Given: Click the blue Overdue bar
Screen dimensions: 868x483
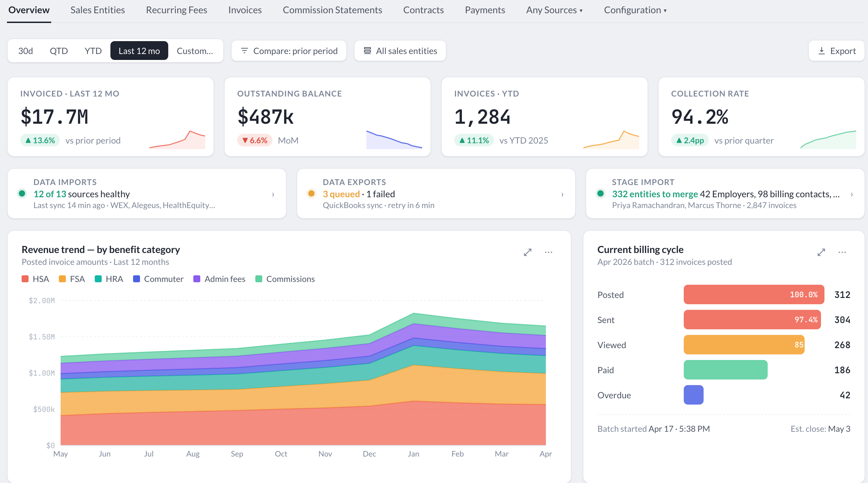Looking at the screenshot, I should 693,395.
